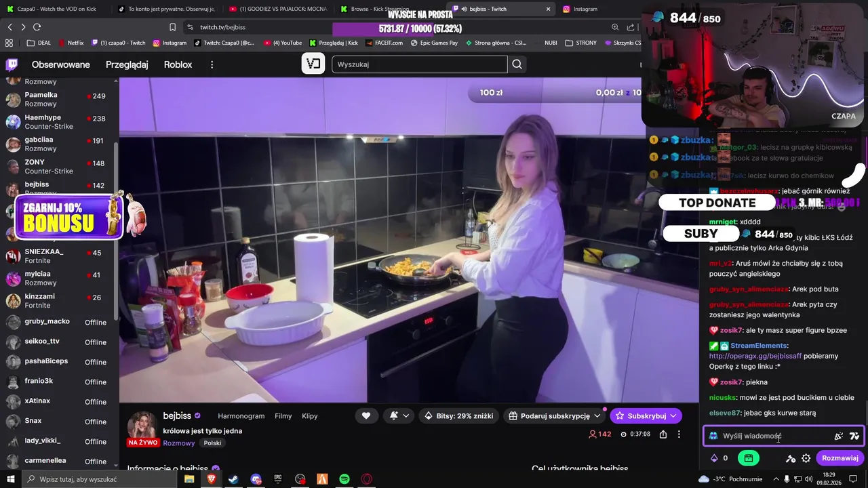Click the share icon under the stream
The image size is (868, 488).
(663, 434)
